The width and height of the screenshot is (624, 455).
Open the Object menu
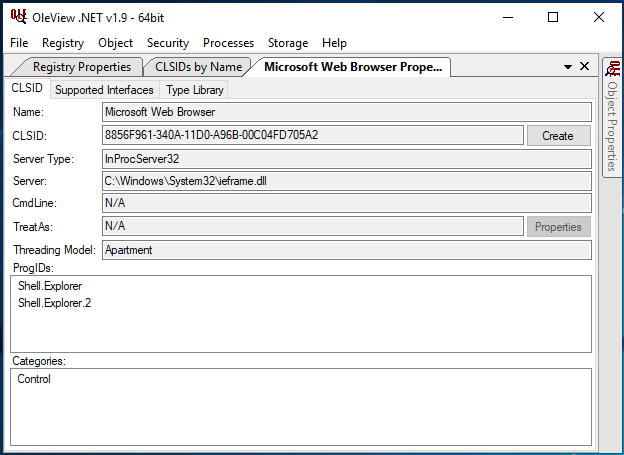click(x=115, y=43)
